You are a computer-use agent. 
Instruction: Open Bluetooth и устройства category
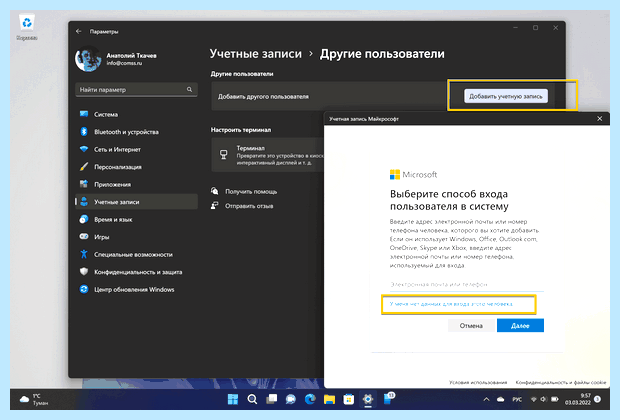136,132
